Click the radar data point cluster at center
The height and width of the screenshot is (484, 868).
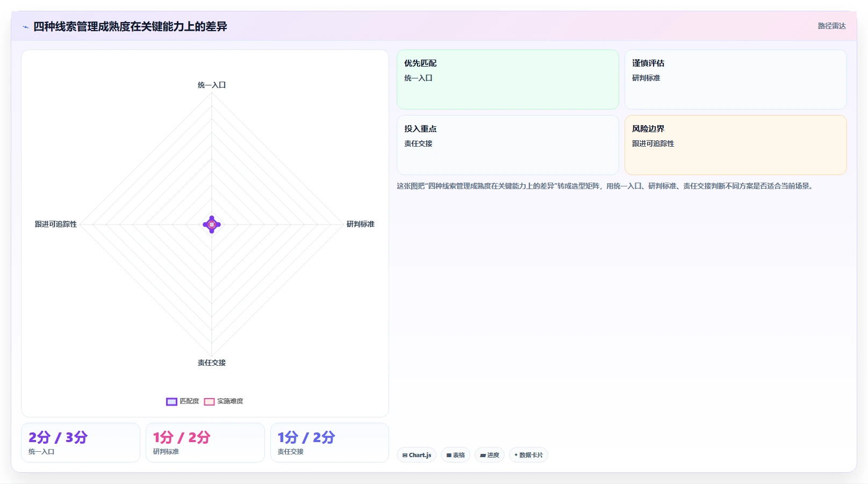click(x=212, y=225)
